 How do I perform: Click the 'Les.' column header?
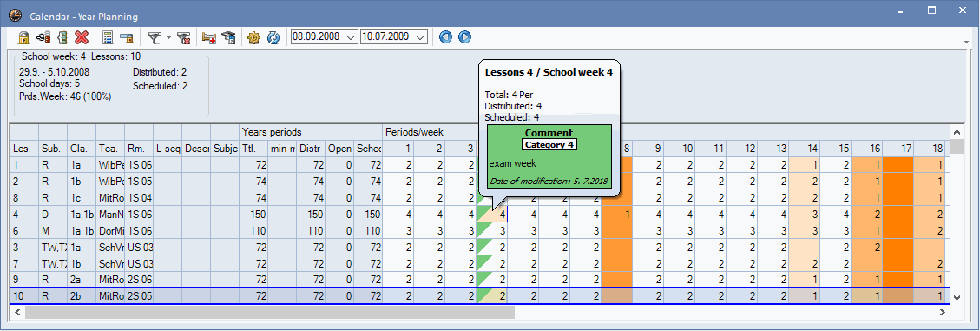click(x=24, y=149)
